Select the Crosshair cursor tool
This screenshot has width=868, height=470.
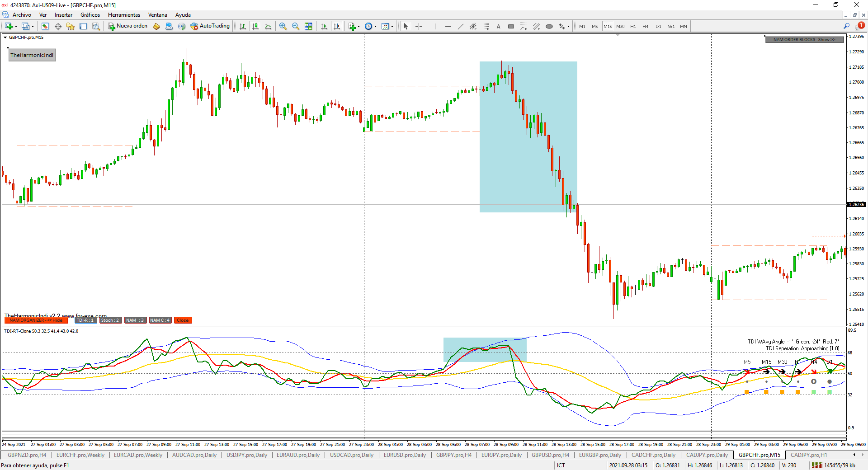point(419,26)
